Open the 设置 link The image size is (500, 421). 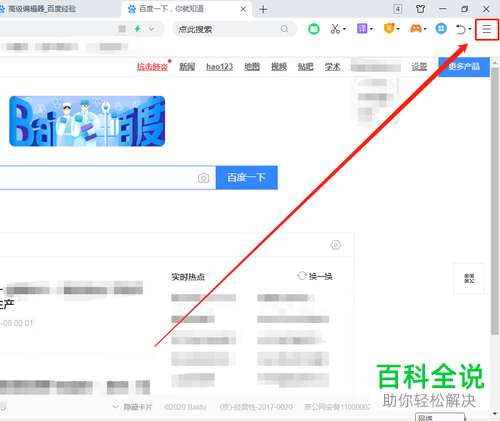coord(419,67)
